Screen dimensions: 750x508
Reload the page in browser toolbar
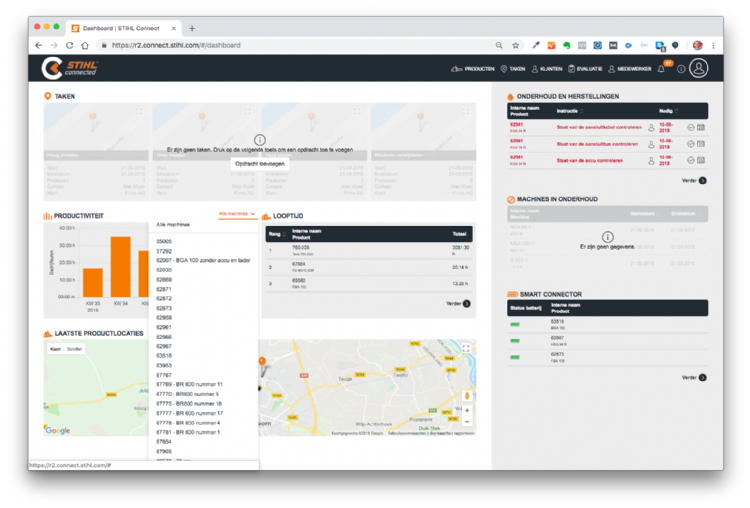click(70, 45)
